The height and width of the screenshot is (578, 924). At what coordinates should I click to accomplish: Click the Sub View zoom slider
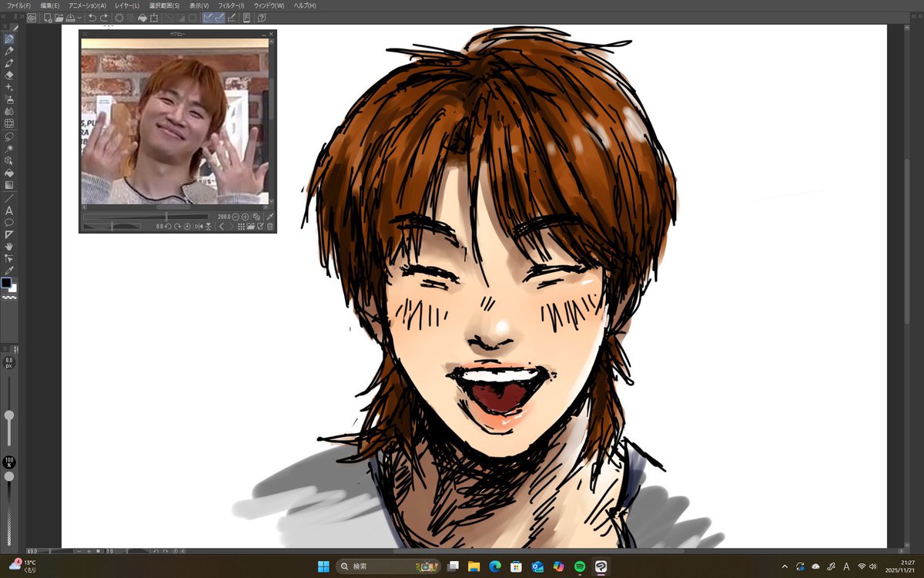[146, 217]
